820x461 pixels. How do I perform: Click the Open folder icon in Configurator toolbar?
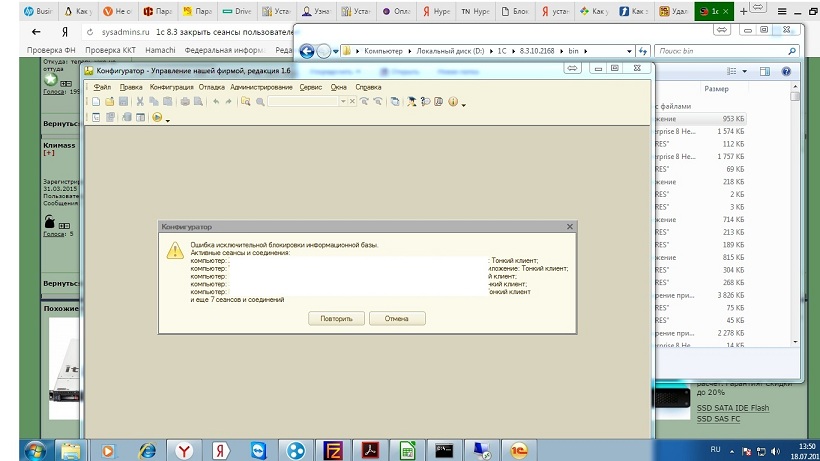109,101
